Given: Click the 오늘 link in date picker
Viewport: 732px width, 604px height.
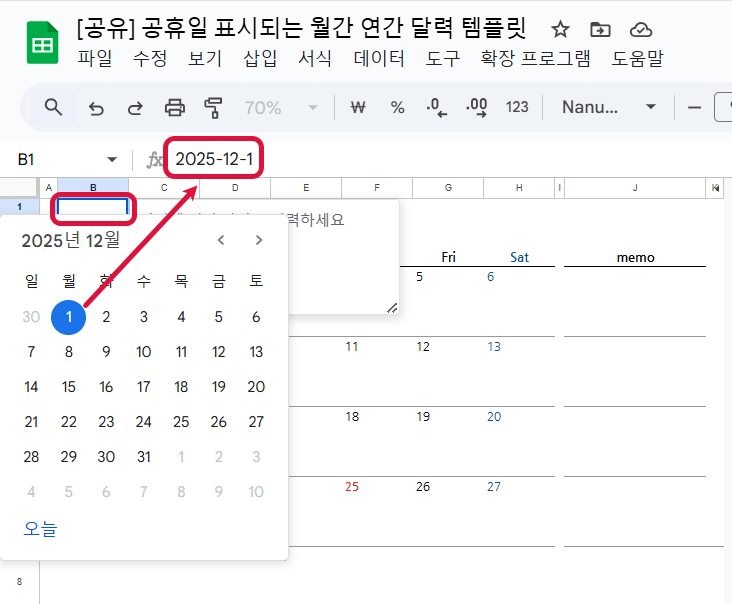Looking at the screenshot, I should 41,529.
